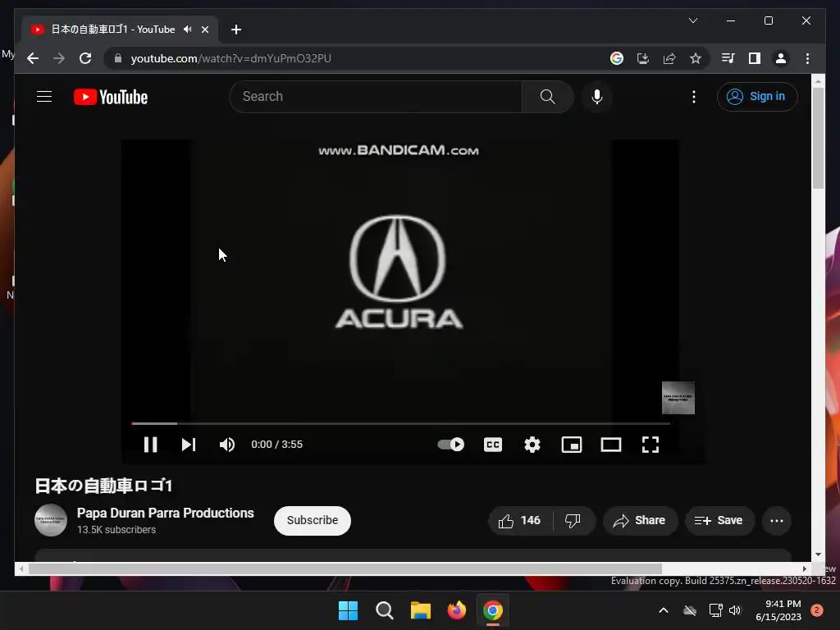Click Chrome taskbar icon
The image size is (840, 630).
(493, 610)
